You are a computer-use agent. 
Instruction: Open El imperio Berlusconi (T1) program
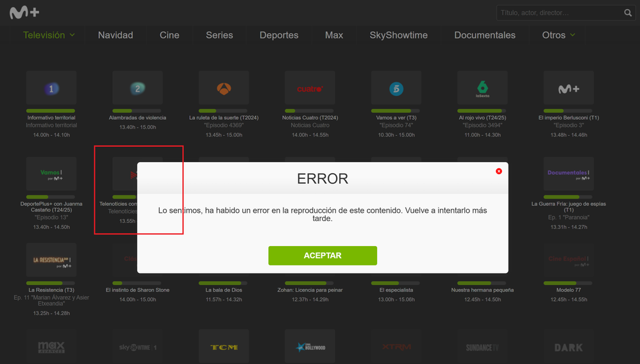coord(569,117)
